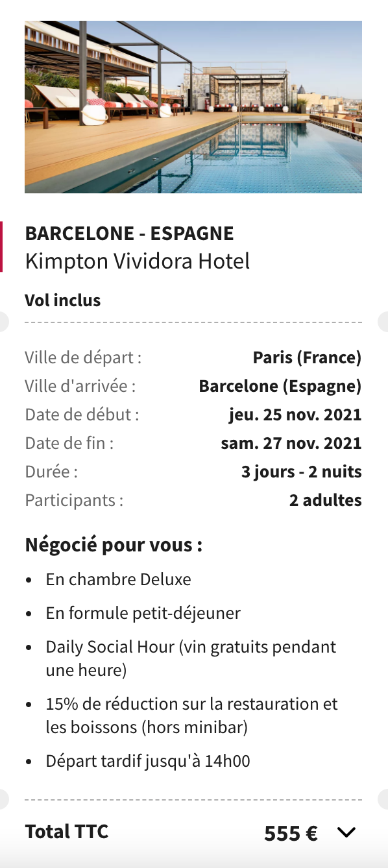
Task: Click the departure city Paris (France)
Action: pos(307,357)
